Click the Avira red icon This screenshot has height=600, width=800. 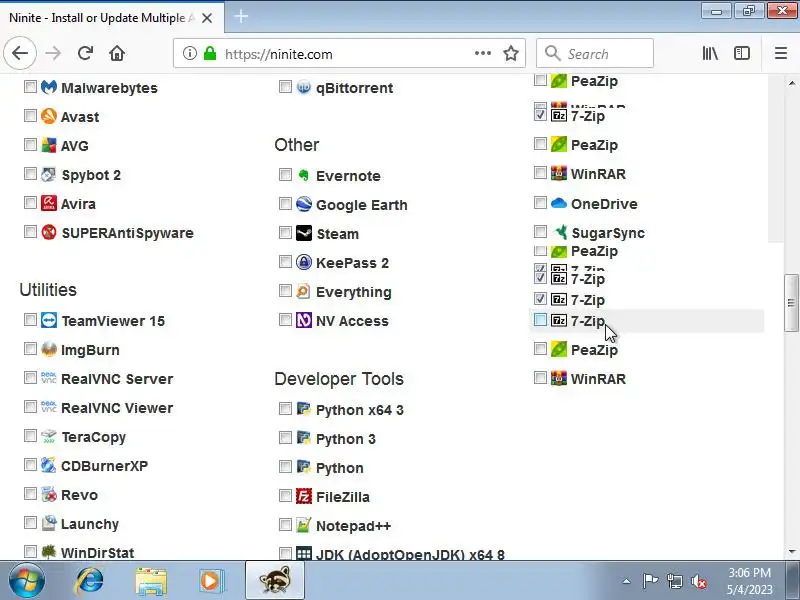tap(48, 203)
